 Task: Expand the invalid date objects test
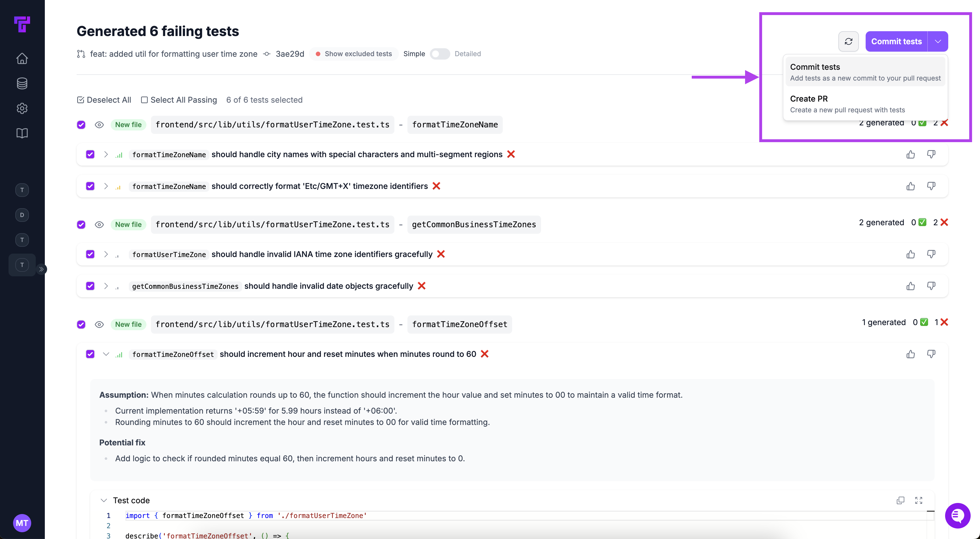[x=106, y=286]
